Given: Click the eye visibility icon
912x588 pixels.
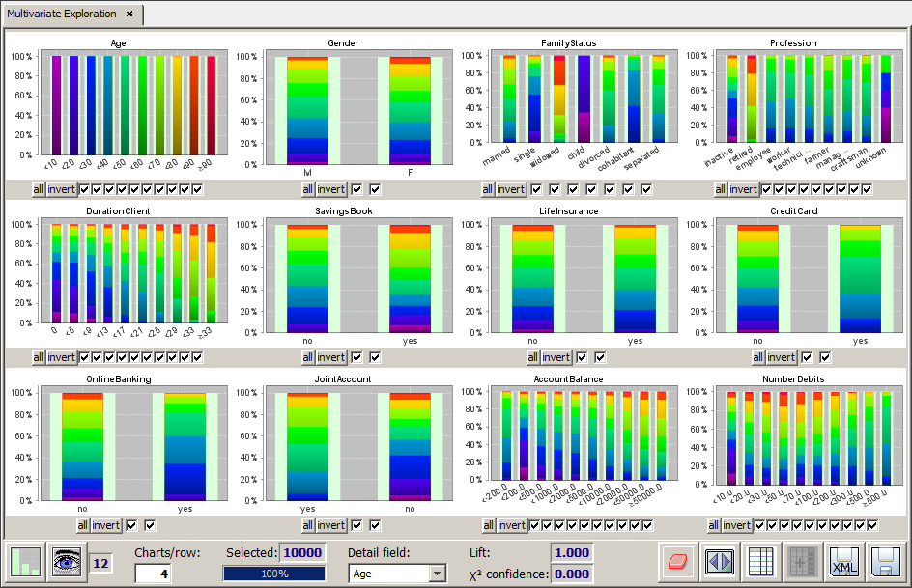Looking at the screenshot, I should coord(67,562).
